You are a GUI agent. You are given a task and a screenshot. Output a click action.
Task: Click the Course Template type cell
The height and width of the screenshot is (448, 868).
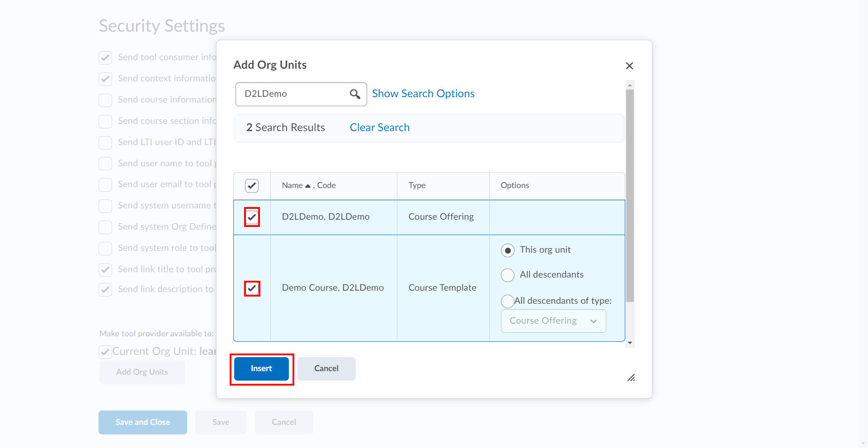pyautogui.click(x=442, y=288)
